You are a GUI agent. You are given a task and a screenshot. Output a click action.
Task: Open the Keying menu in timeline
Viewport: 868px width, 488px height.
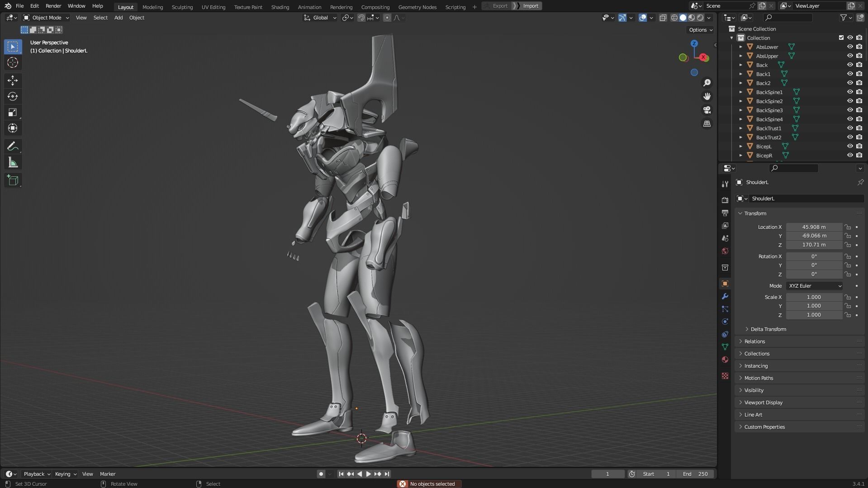66,474
